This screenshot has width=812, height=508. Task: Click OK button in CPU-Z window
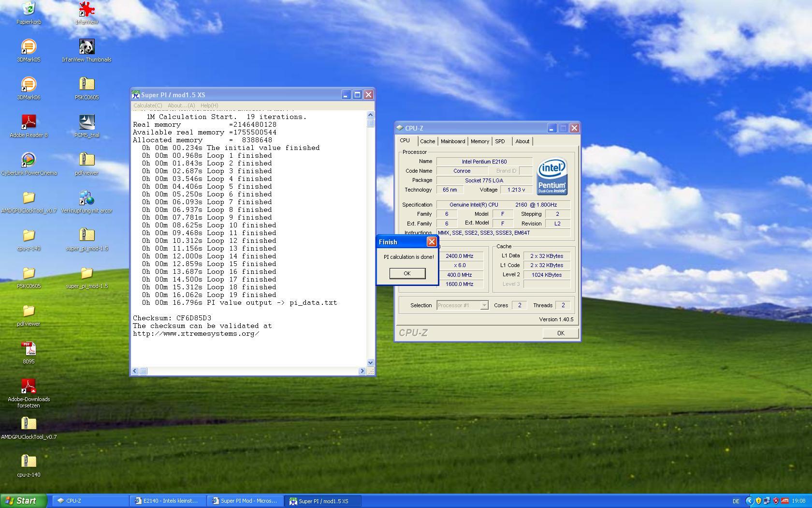(x=561, y=333)
